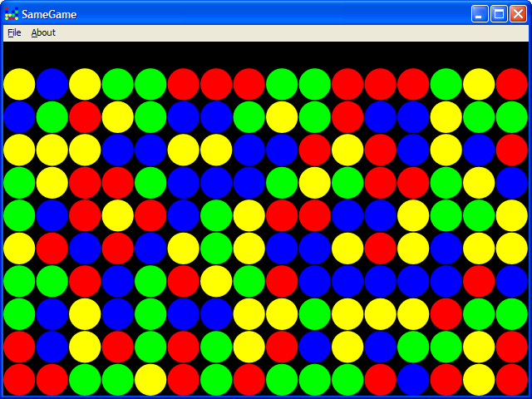Close the SameGame window

[x=518, y=14]
